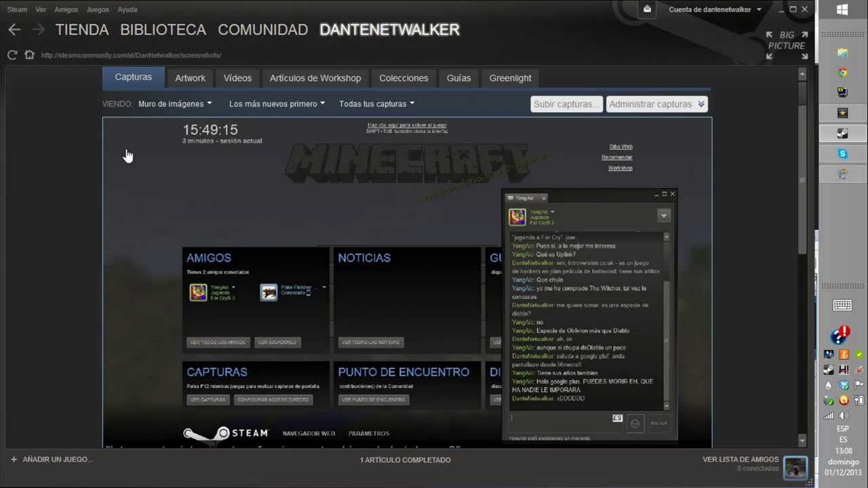Screen dimensions: 868x488
Task: Click the network signal tray icon
Action: (x=829, y=415)
